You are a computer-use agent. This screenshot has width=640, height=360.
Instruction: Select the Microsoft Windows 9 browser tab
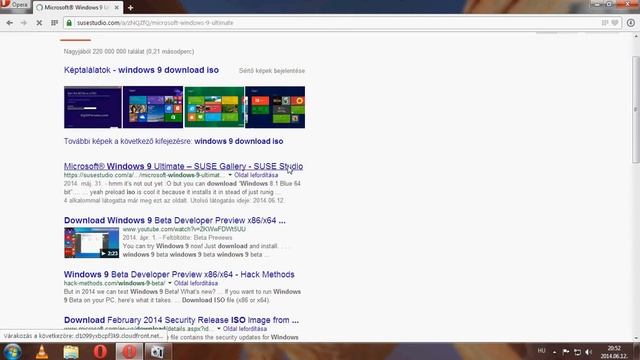73,7
